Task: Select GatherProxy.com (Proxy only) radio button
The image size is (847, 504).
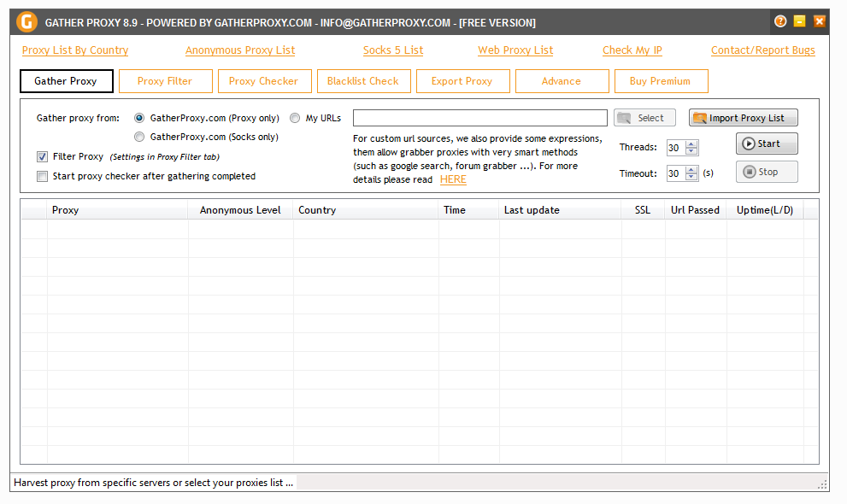Action: click(x=139, y=118)
